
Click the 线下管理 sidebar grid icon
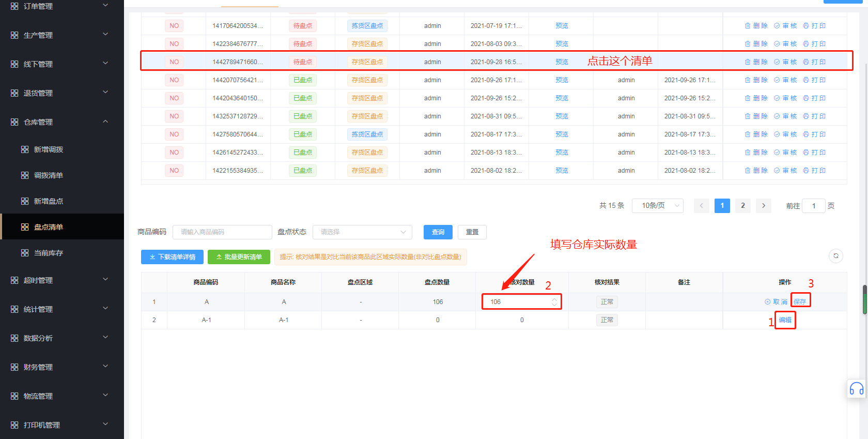point(14,64)
